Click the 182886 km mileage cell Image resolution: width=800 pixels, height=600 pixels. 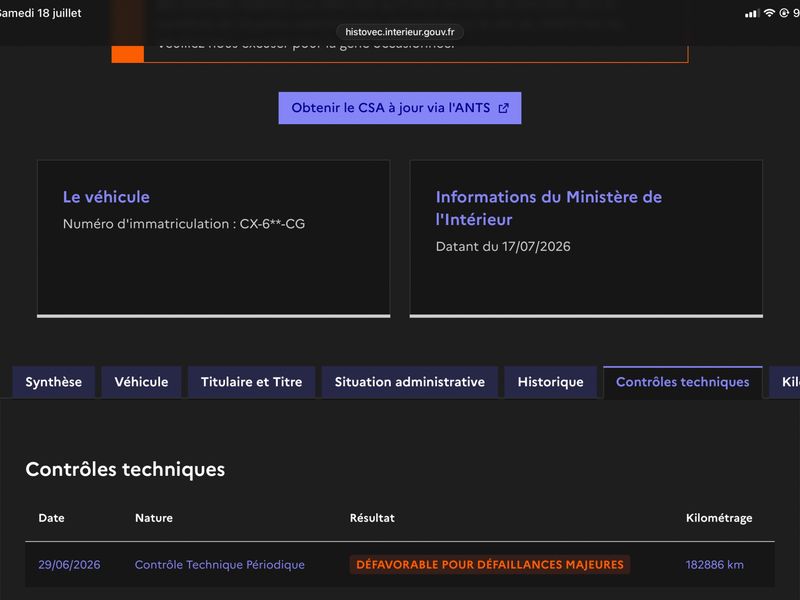click(715, 565)
